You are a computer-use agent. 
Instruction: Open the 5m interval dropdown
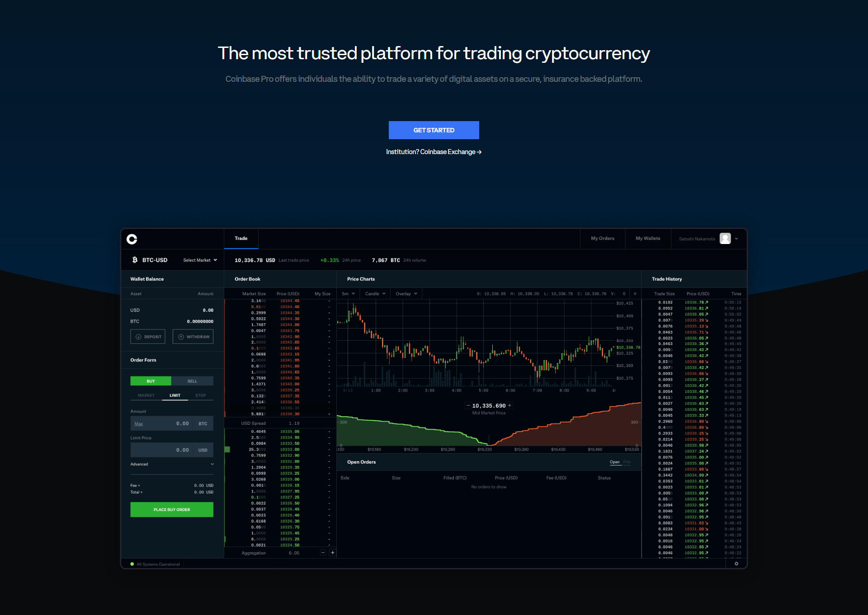[348, 294]
